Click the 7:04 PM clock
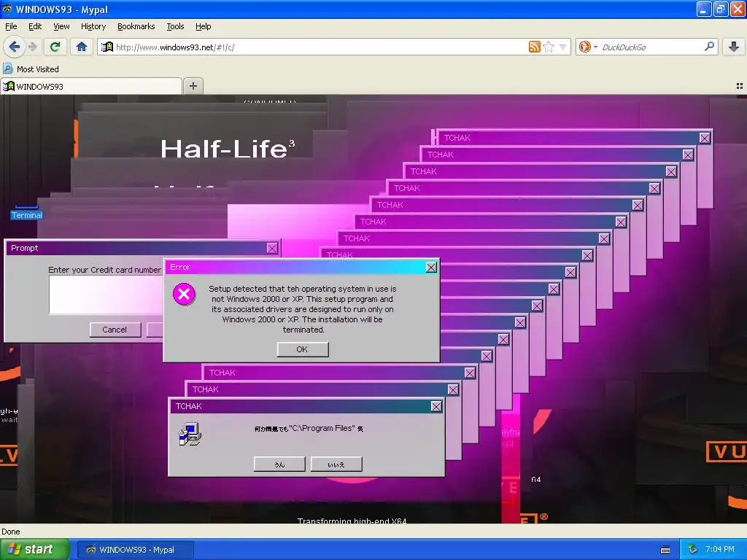Viewport: 747px width, 560px height. [x=720, y=550]
